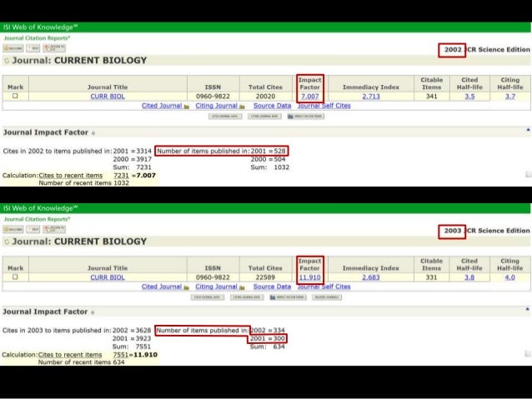Click Impact Factor Trend button in 2003 report
The width and height of the screenshot is (532, 399).
pos(288,297)
